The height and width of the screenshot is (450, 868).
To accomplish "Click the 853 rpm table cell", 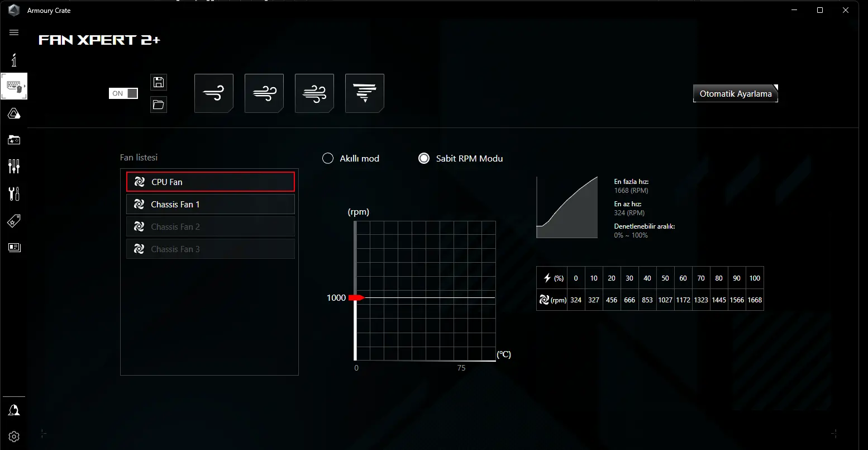I will click(x=647, y=300).
